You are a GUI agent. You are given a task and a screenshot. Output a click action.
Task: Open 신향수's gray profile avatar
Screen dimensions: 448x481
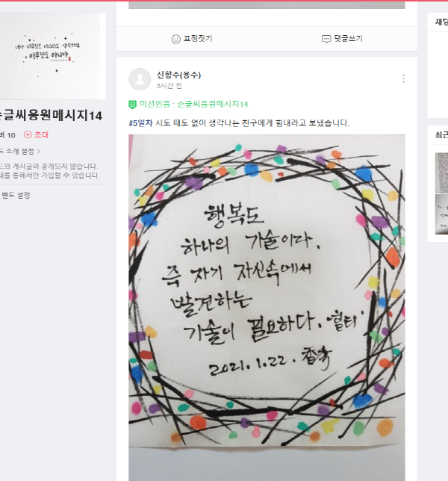click(140, 79)
